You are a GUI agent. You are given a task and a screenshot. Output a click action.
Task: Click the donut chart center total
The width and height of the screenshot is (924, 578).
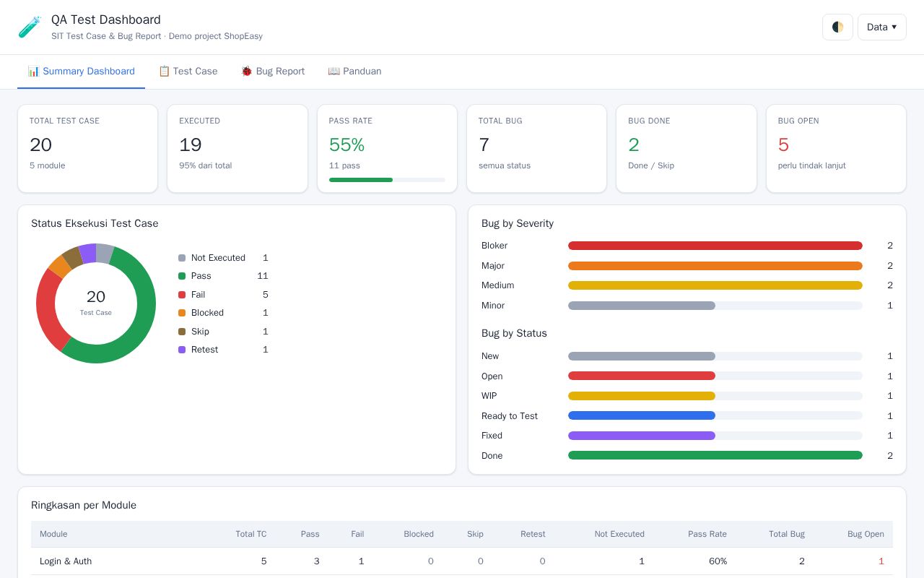[x=96, y=297]
